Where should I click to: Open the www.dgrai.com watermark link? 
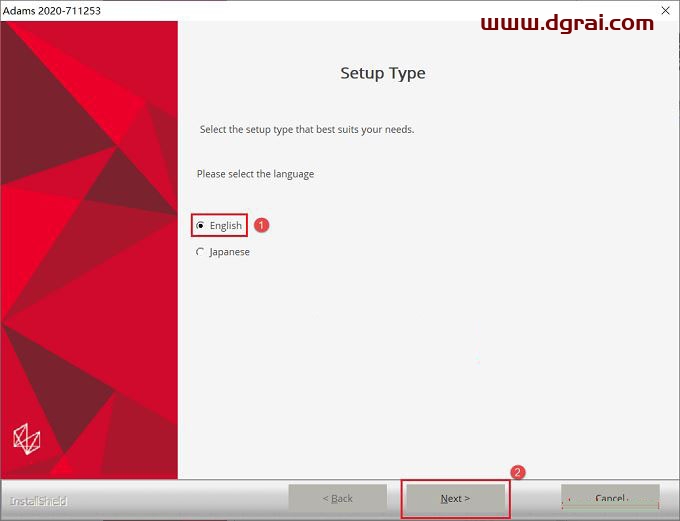click(567, 22)
